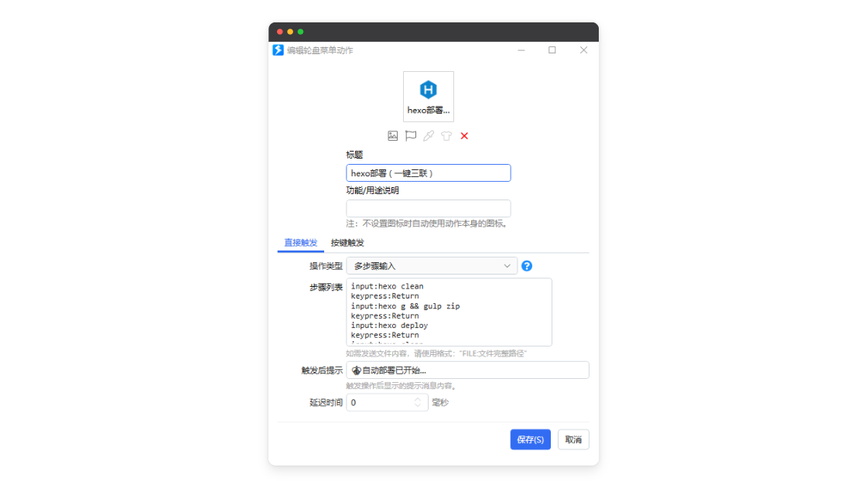Open the 操作类型 dropdown showing 多步骤输入
The height and width of the screenshot is (488, 868).
[432, 266]
